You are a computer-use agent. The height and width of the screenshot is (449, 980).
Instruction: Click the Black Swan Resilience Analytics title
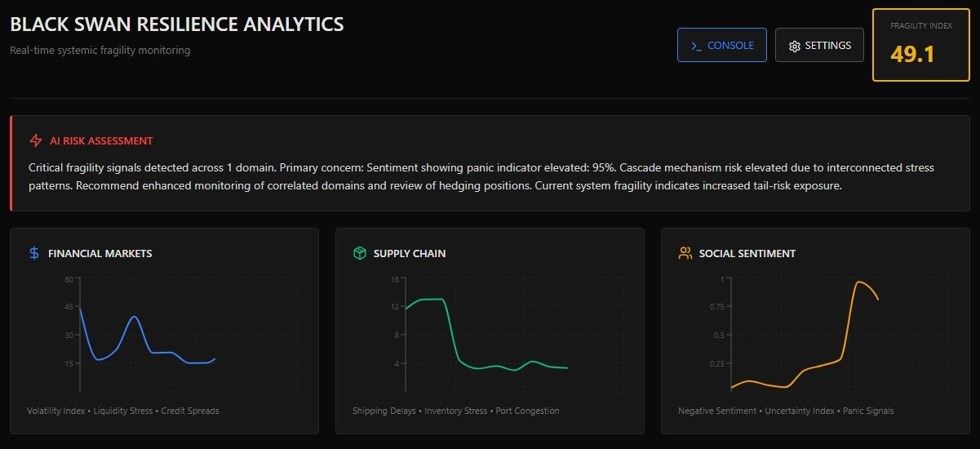tap(177, 24)
